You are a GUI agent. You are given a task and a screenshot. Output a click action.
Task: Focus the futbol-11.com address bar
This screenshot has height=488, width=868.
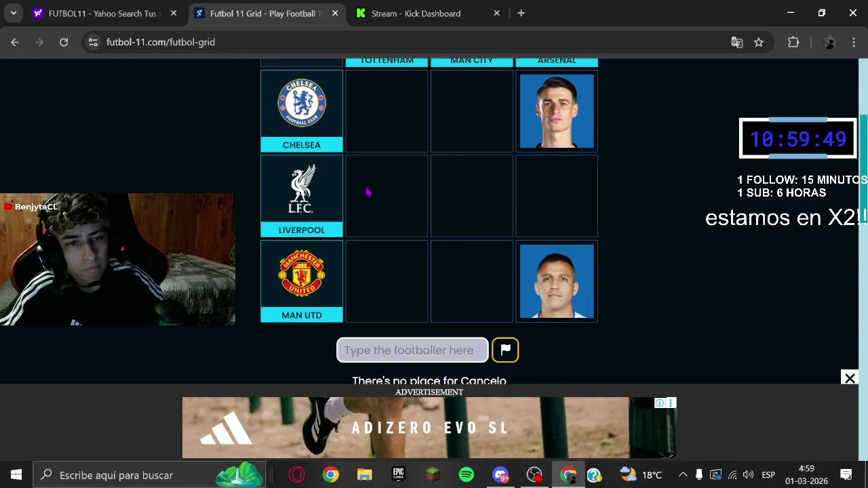click(x=407, y=42)
